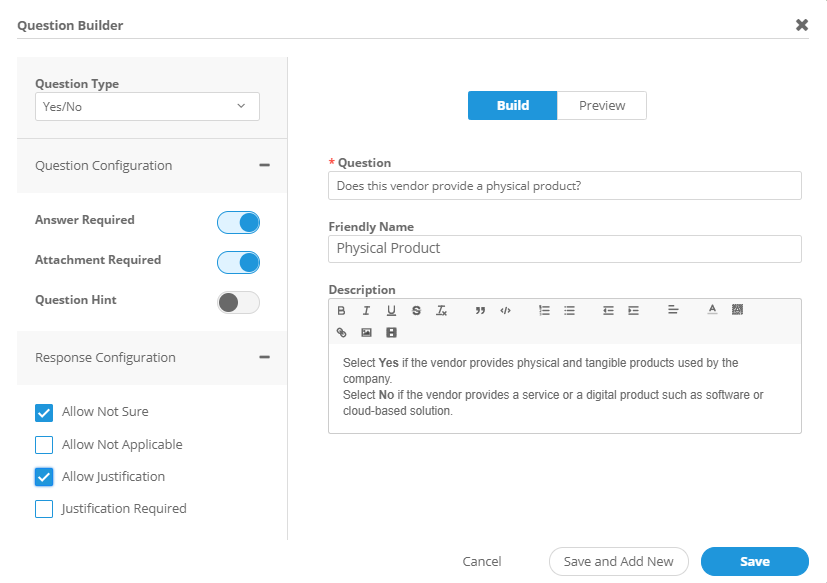Viewport: 827px width, 583px height.
Task: Check the Allow Not Applicable checkbox
Action: [44, 445]
